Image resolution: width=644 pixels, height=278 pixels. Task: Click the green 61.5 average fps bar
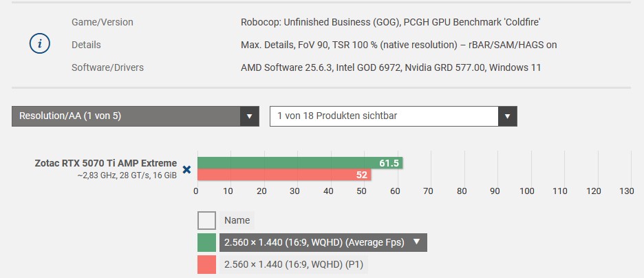(x=300, y=163)
